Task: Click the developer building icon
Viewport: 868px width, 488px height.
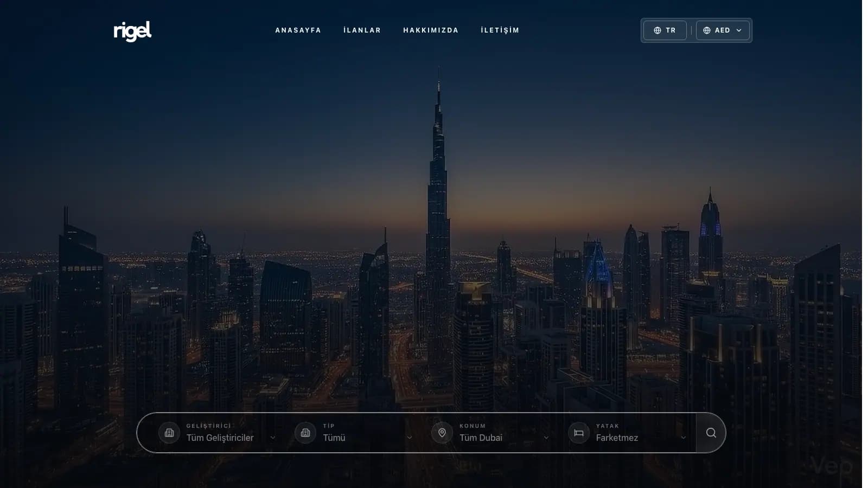Action: coord(169,433)
